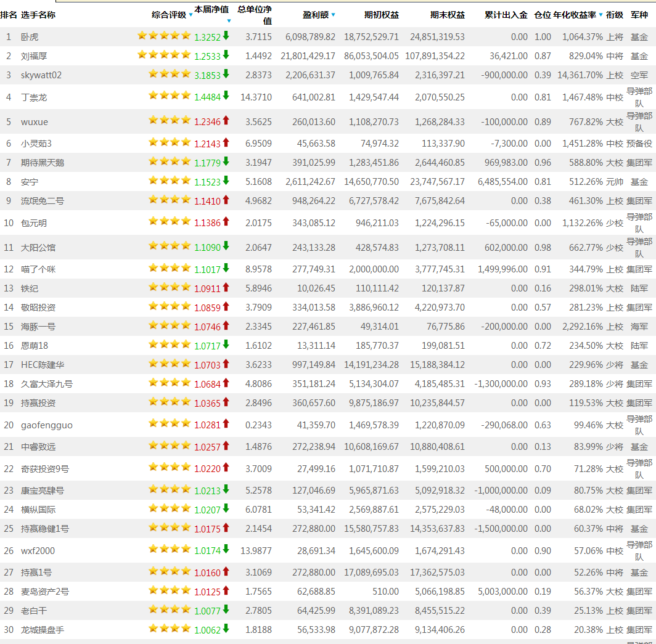Image resolution: width=656 pixels, height=644 pixels.
Task: Click five-star rating in 卧虎 row
Action: 164,36
